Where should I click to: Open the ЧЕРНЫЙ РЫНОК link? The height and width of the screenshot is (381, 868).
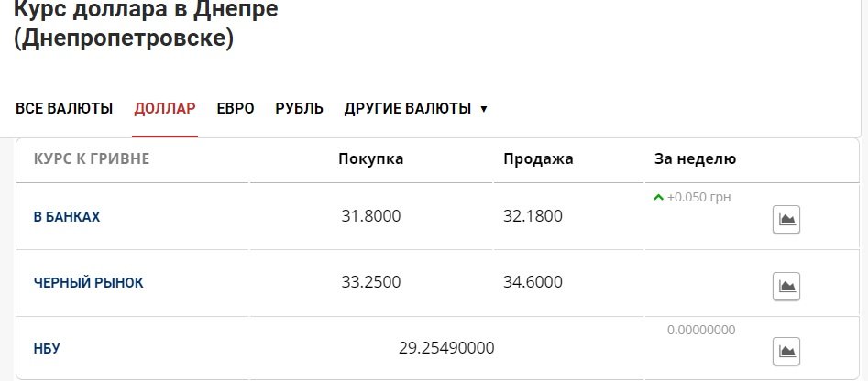(89, 283)
